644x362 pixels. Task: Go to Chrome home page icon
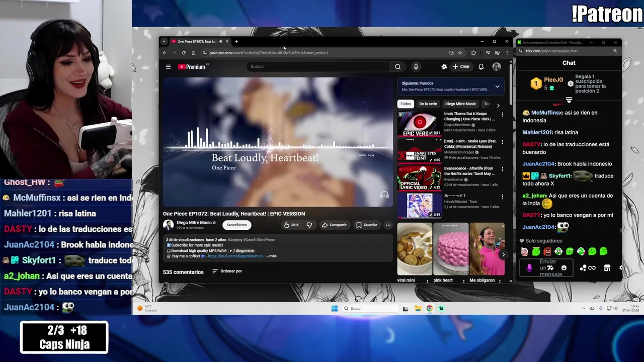[193, 53]
